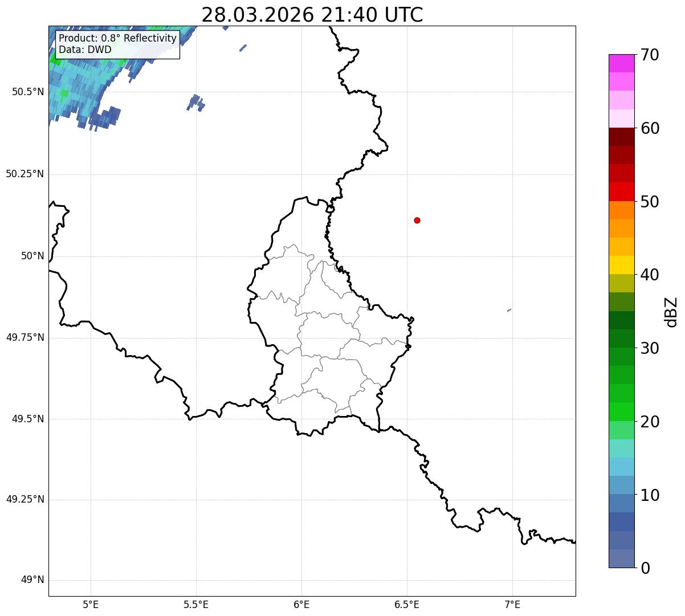The height and width of the screenshot is (616, 685).
Task: Click the "Data: DWD" legend text
Action: pyautogui.click(x=85, y=50)
